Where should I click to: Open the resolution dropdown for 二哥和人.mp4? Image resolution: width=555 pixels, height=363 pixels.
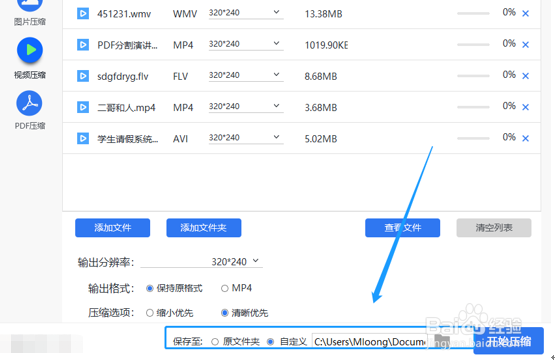(246, 106)
